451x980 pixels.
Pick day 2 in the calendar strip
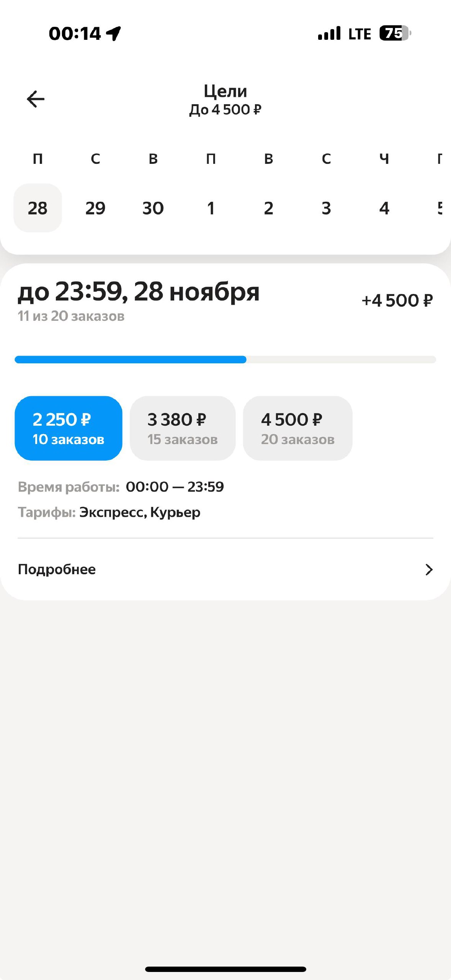(268, 208)
